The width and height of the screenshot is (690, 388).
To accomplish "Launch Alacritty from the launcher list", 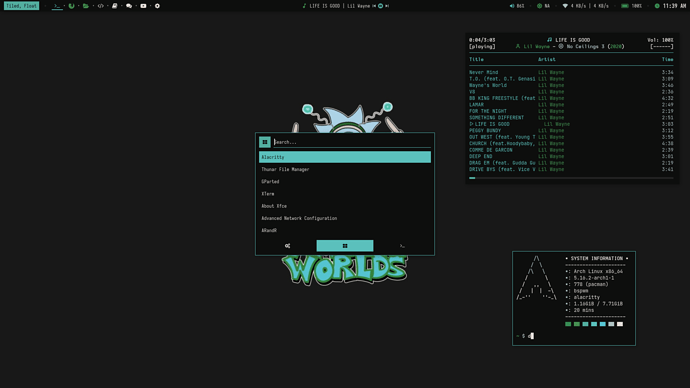I will [345, 157].
